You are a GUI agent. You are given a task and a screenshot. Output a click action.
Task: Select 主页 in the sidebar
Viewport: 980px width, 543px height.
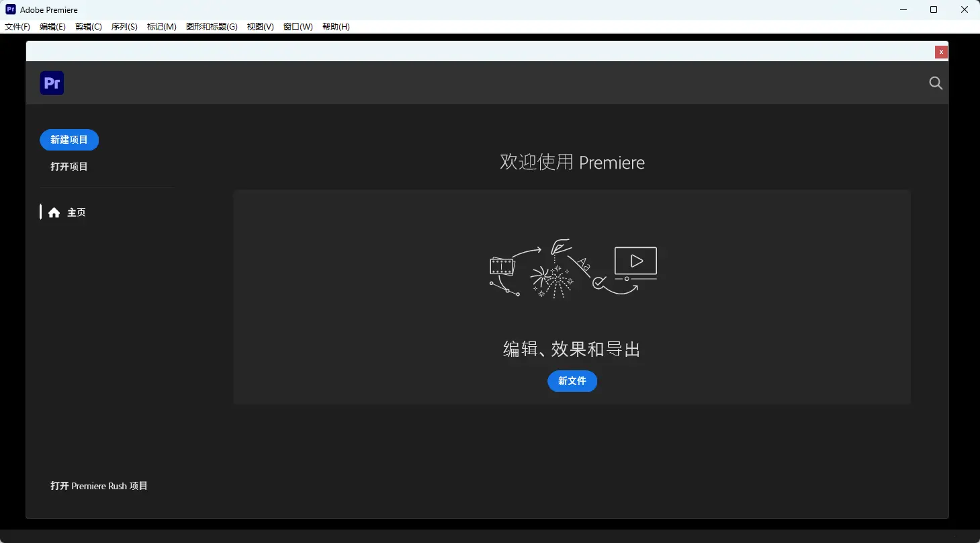[77, 212]
